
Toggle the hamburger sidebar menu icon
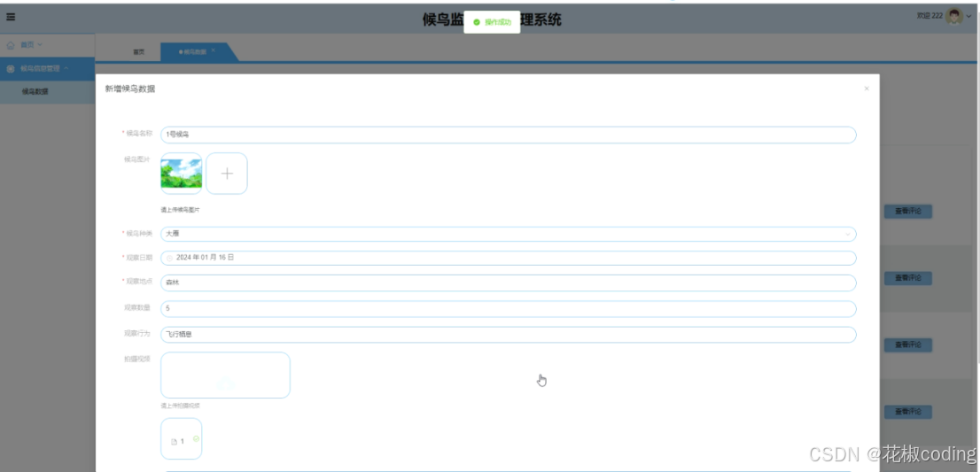tap(11, 17)
